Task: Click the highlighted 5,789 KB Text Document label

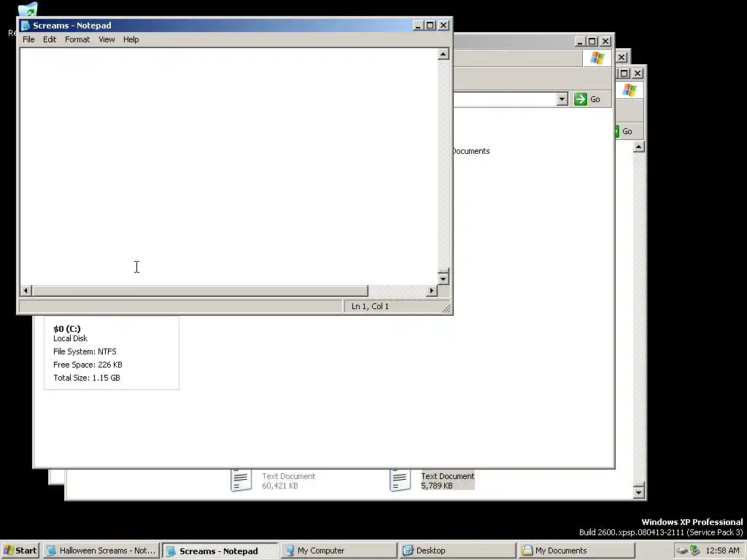Action: [448, 481]
